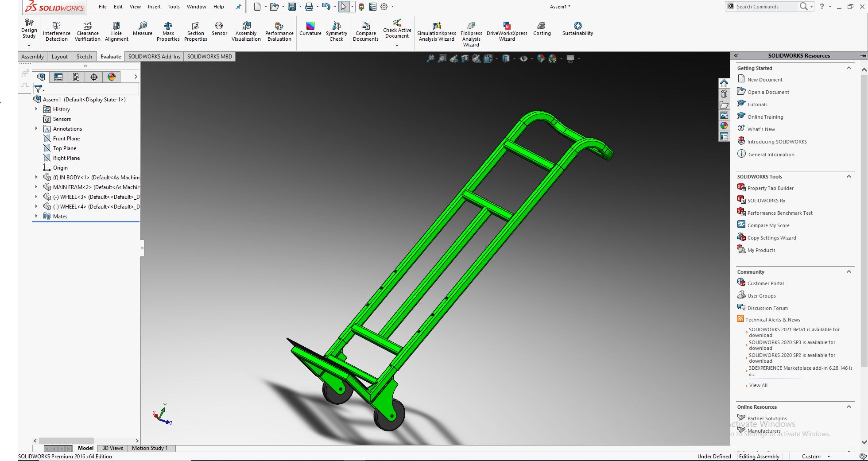Select the Measure tool
This screenshot has height=461, width=868.
click(143, 29)
